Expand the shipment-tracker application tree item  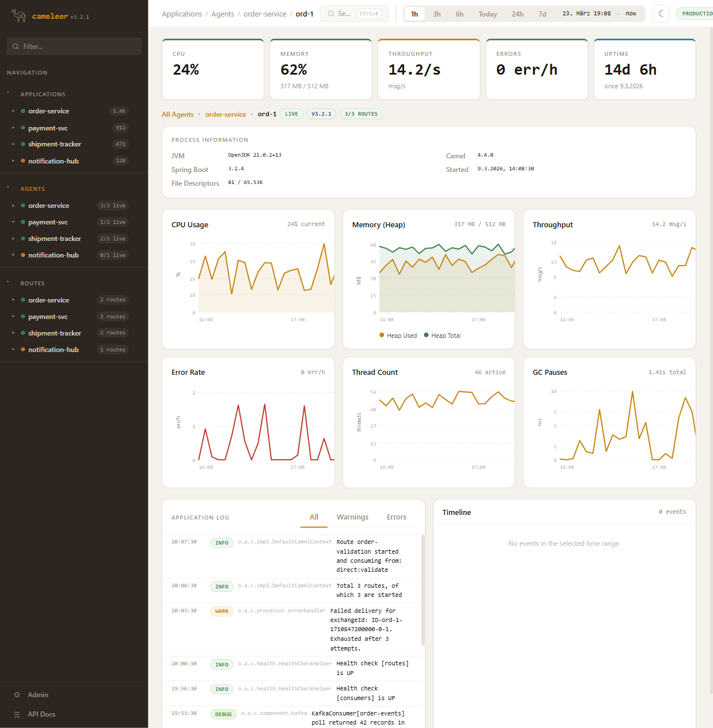point(13,144)
